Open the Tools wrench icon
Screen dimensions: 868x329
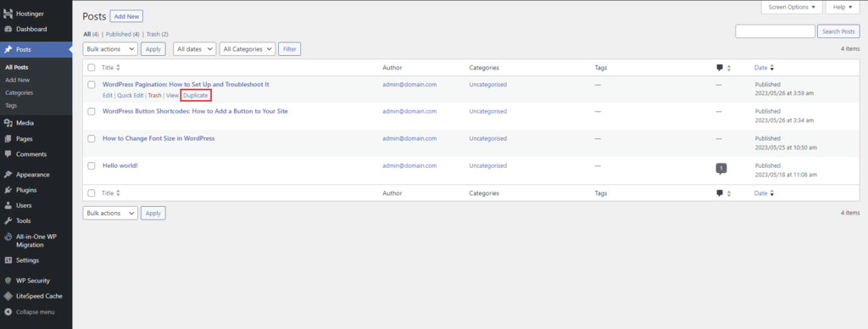(x=8, y=221)
